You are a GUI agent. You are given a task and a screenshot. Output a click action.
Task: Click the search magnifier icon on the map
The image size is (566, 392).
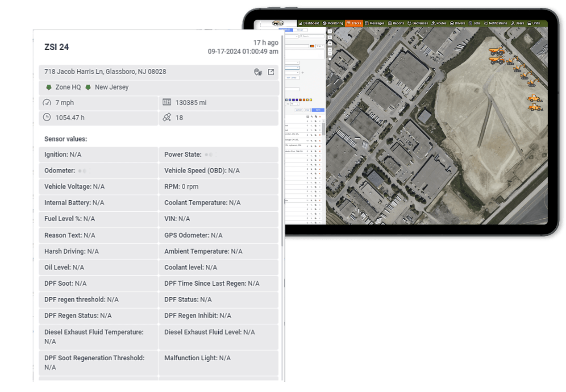pyautogui.click(x=330, y=32)
